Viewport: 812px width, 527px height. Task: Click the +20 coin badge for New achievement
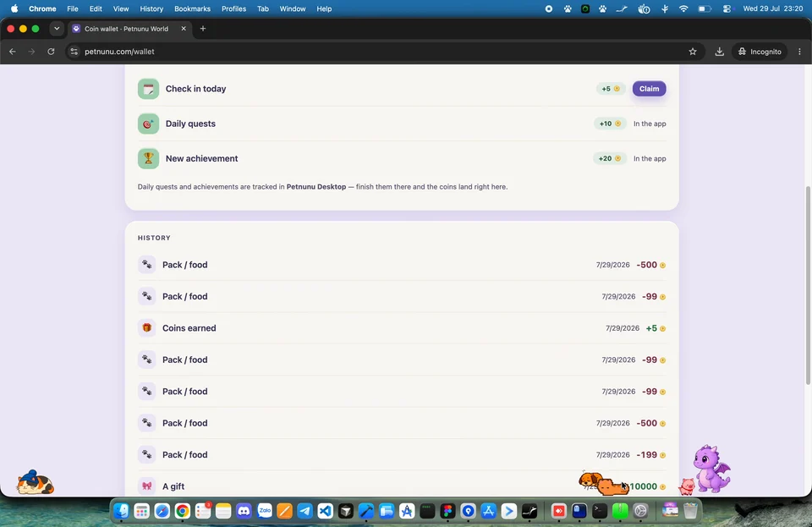pos(610,158)
